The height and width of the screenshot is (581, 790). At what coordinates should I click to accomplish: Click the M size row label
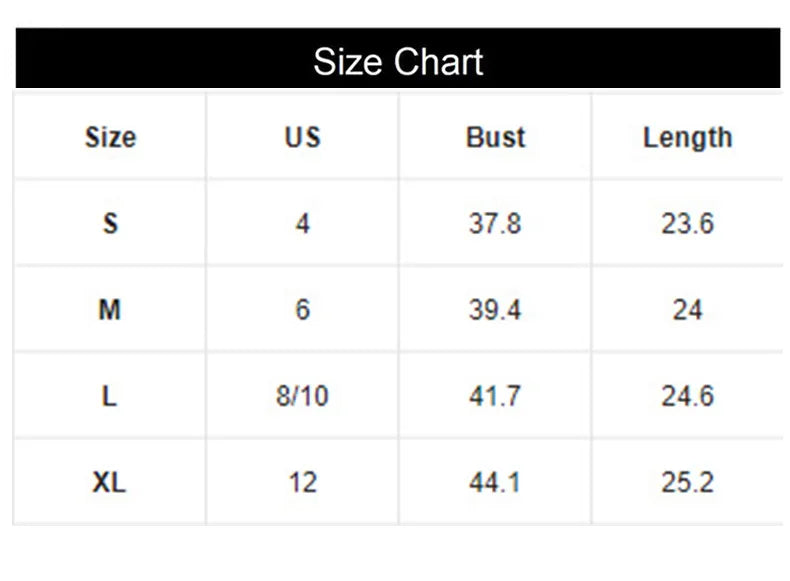[x=110, y=310]
